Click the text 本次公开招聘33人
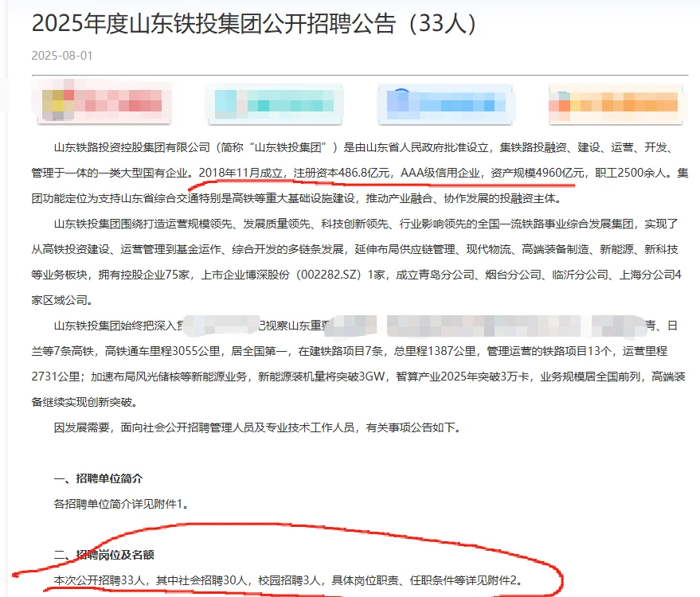 tap(99, 580)
